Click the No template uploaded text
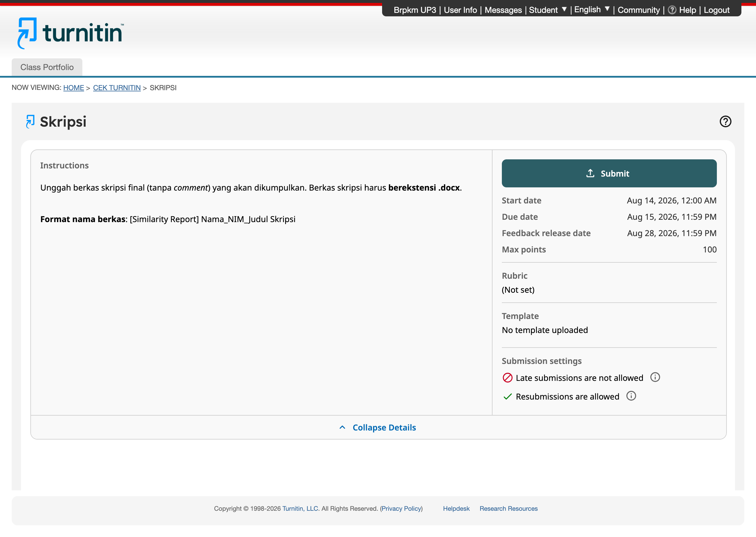The height and width of the screenshot is (537, 756). [x=545, y=330]
